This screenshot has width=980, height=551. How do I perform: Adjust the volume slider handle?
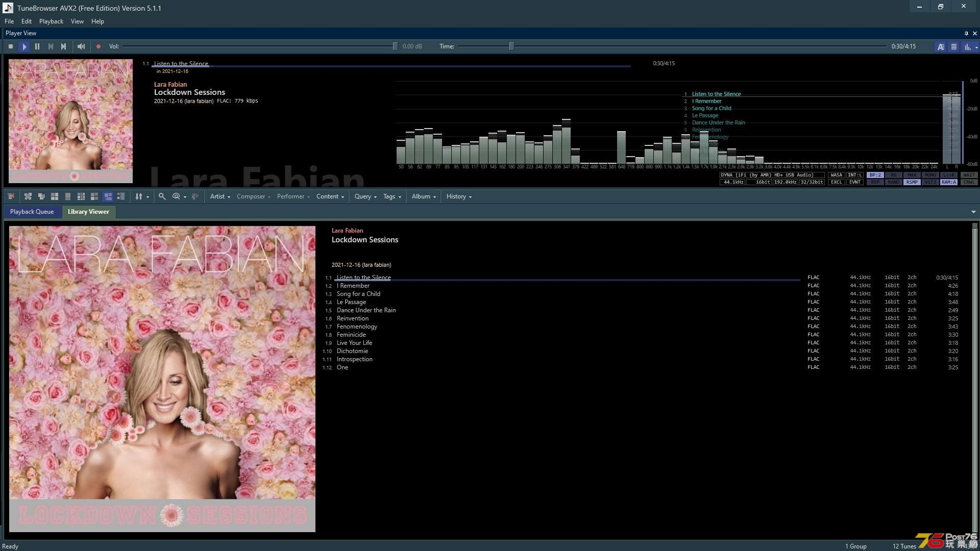click(395, 46)
